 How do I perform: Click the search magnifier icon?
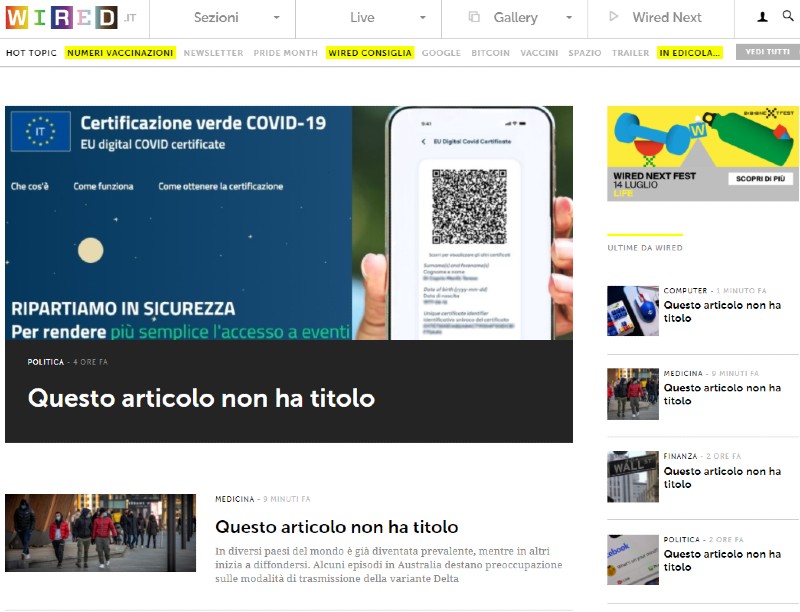(788, 17)
